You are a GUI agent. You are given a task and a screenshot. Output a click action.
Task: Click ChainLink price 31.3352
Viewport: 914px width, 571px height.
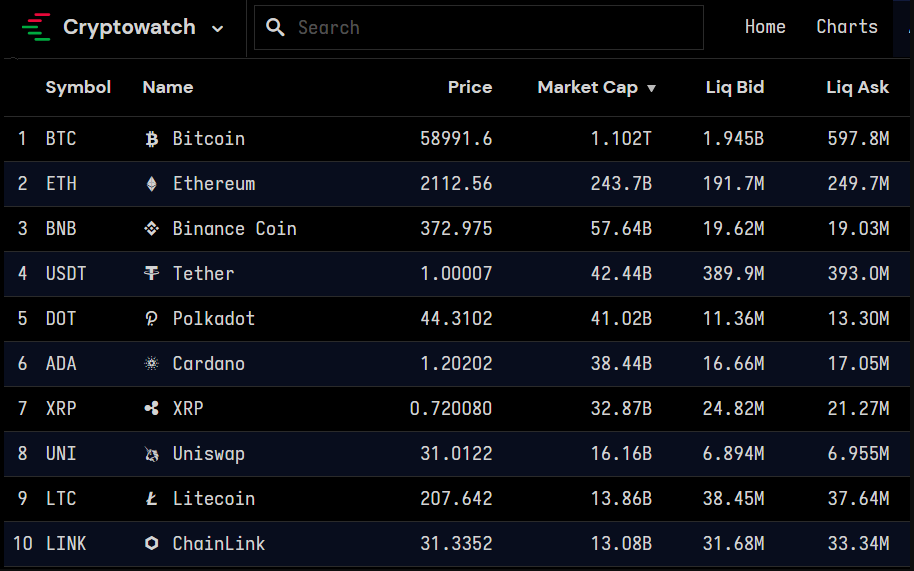tap(456, 544)
